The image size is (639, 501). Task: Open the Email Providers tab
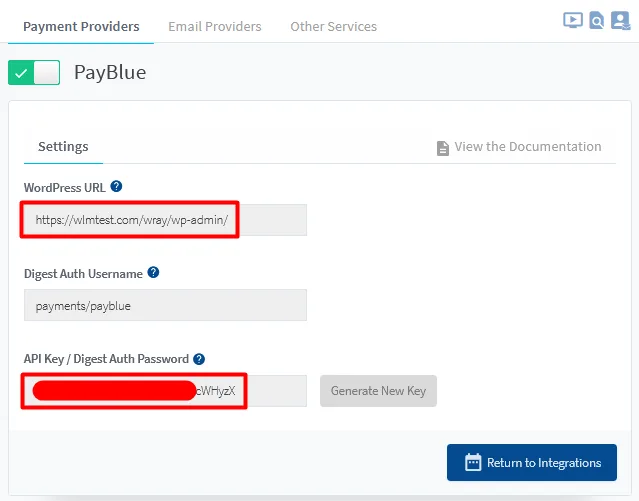pos(215,26)
